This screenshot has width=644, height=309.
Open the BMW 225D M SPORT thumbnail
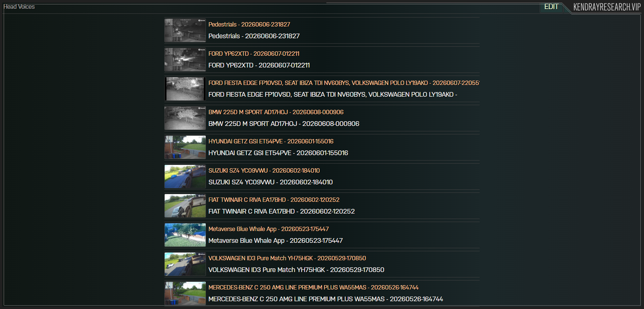point(185,118)
